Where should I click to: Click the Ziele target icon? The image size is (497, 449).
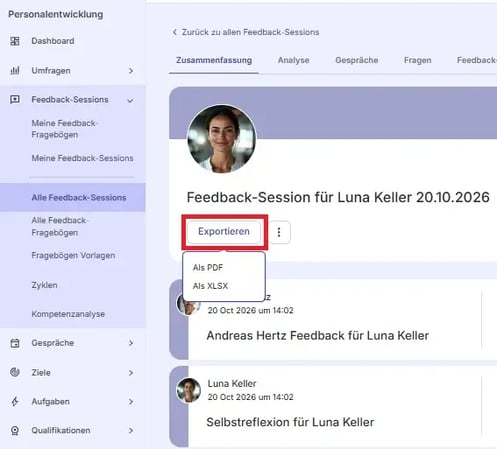click(x=15, y=372)
